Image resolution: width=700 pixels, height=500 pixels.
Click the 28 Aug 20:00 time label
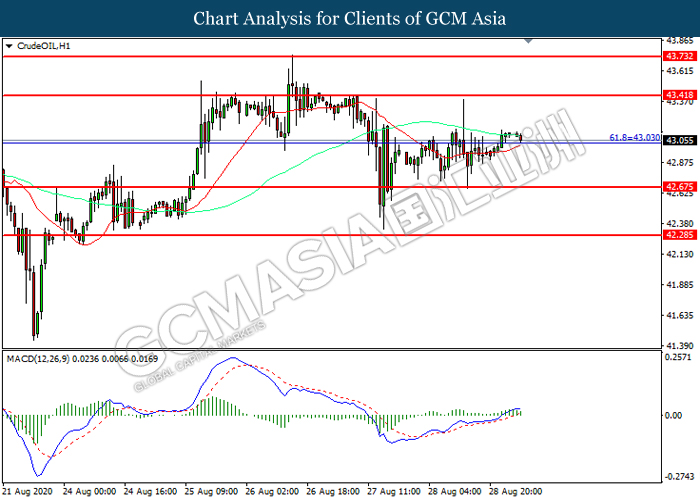[516, 492]
